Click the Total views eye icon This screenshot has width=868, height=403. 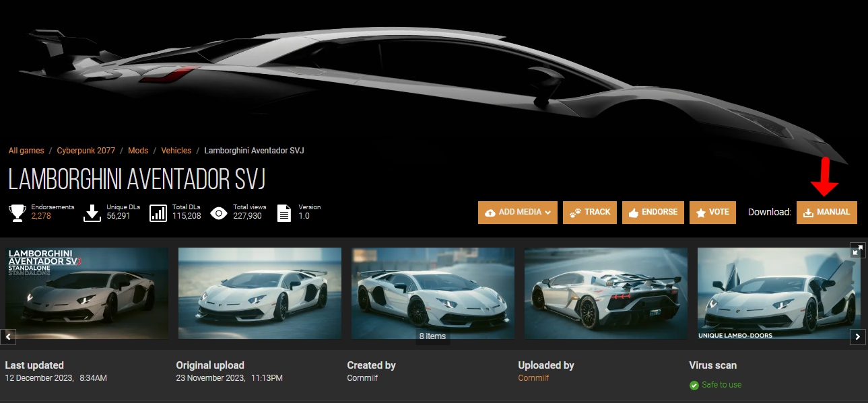pyautogui.click(x=219, y=213)
